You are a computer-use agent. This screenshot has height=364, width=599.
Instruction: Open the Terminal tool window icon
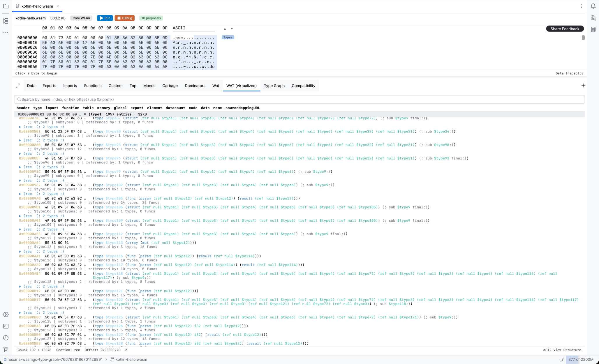(x=6, y=326)
